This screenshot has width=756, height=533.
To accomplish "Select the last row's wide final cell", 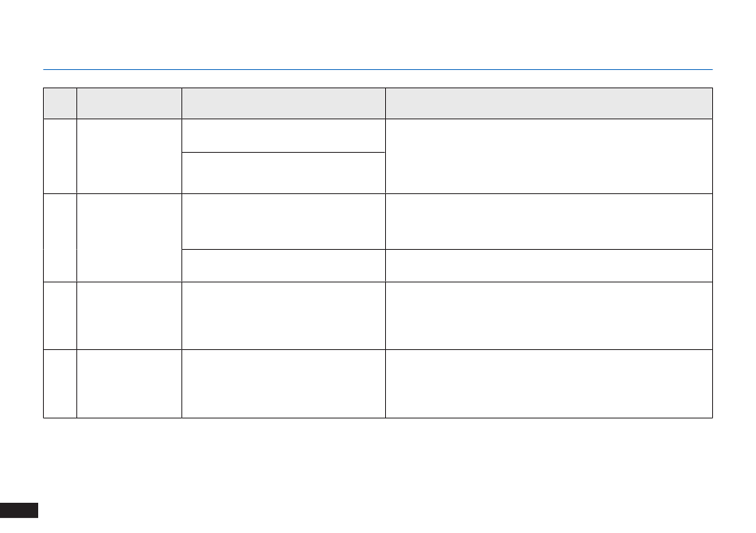I will [549, 383].
